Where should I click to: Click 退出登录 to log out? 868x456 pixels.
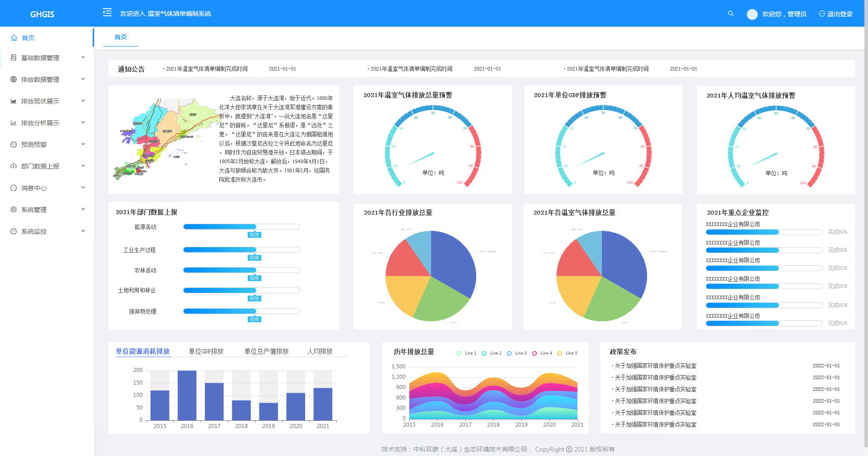point(836,14)
